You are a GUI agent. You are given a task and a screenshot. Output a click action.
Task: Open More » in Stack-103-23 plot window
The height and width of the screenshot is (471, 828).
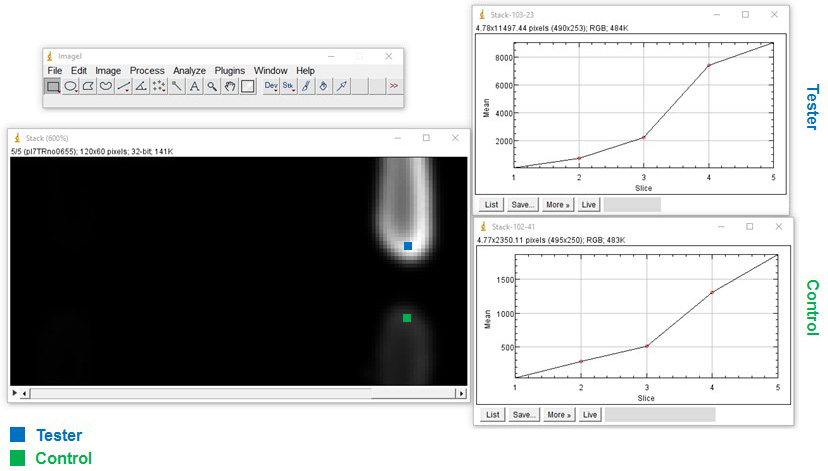pyautogui.click(x=558, y=205)
